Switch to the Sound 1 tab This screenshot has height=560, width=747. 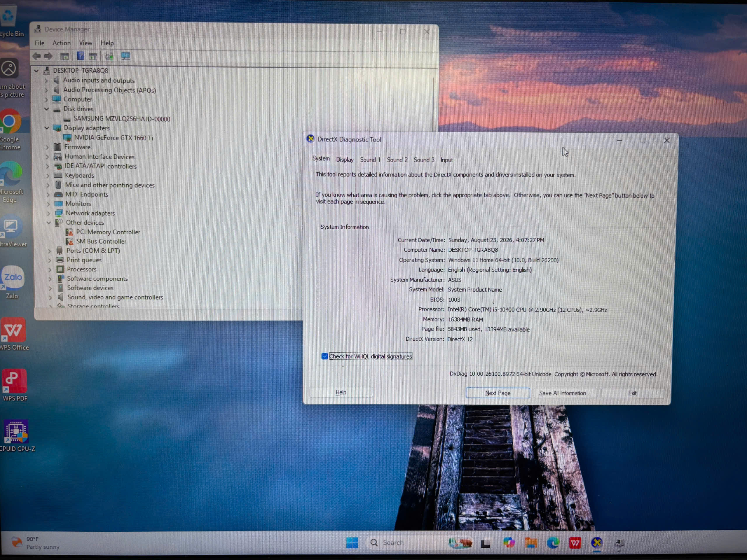[370, 160]
